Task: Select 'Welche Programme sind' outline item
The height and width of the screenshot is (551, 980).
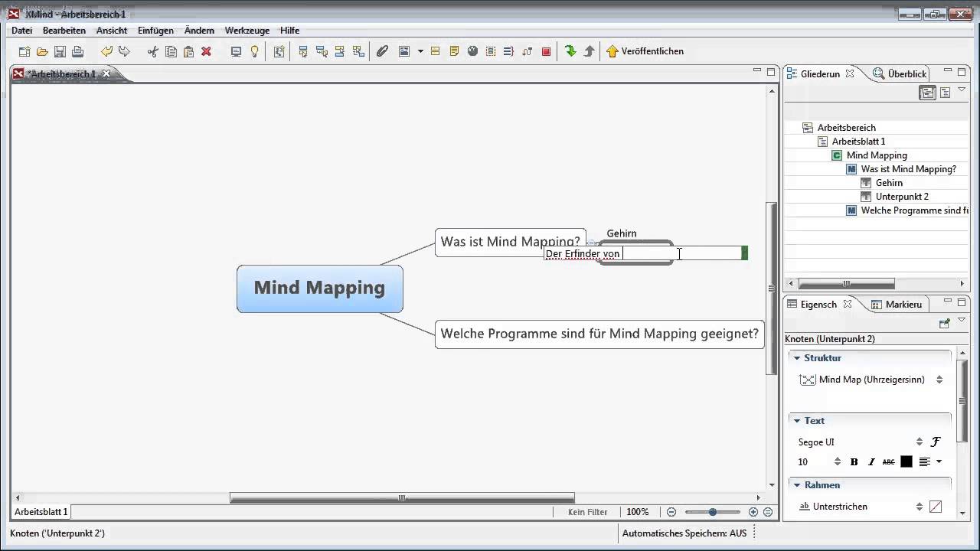Action: pyautogui.click(x=914, y=210)
